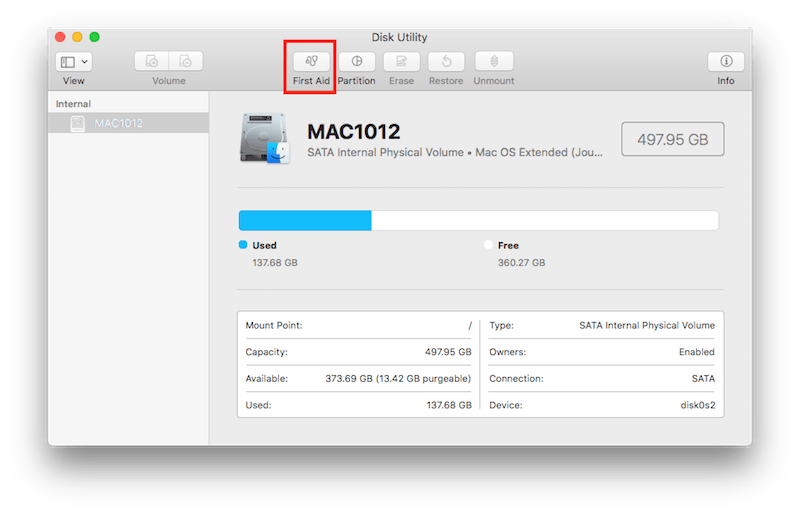
Task: Unmount the selected volume
Action: point(494,62)
